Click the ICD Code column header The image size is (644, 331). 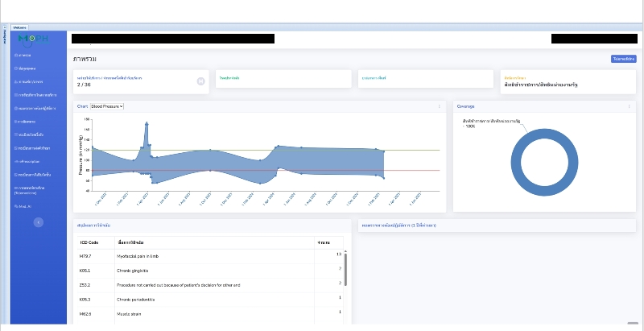pyautogui.click(x=89, y=242)
